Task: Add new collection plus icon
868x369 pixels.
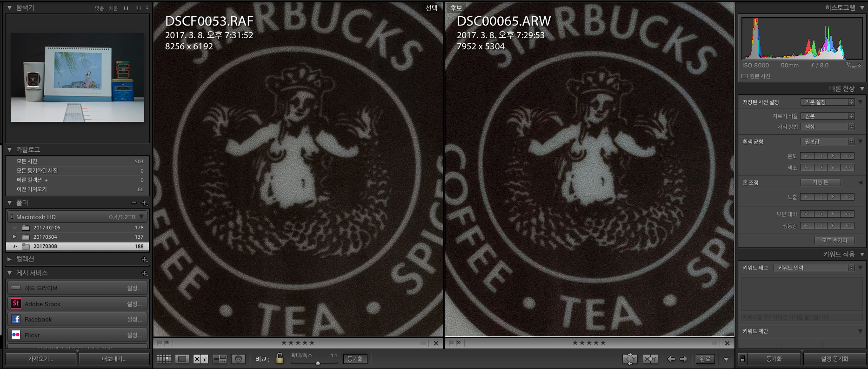Action: click(144, 259)
